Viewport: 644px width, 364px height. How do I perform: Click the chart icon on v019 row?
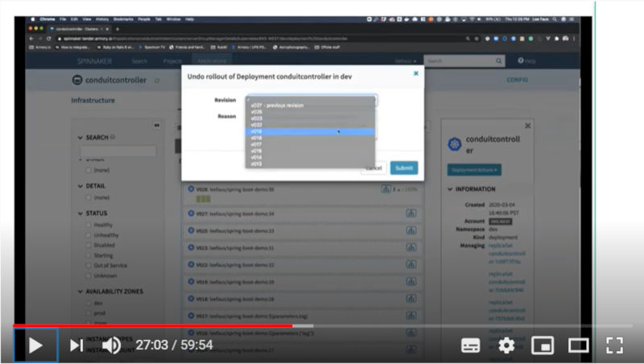point(411,282)
